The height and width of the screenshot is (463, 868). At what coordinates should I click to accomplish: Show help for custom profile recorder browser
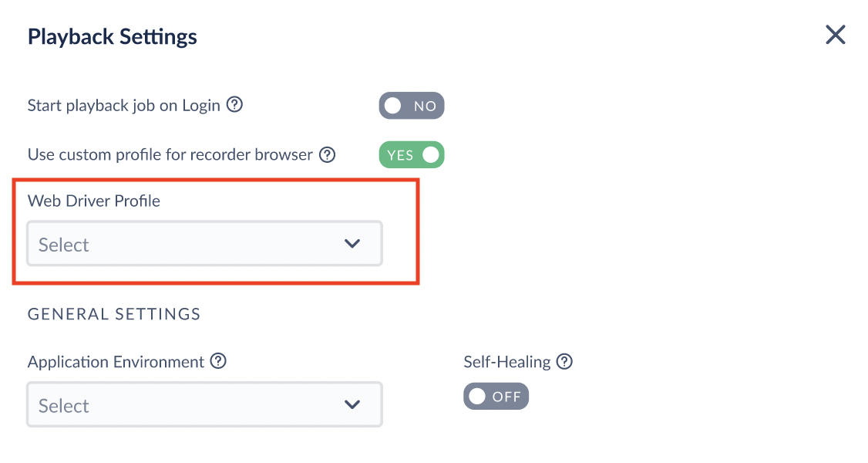tap(327, 154)
